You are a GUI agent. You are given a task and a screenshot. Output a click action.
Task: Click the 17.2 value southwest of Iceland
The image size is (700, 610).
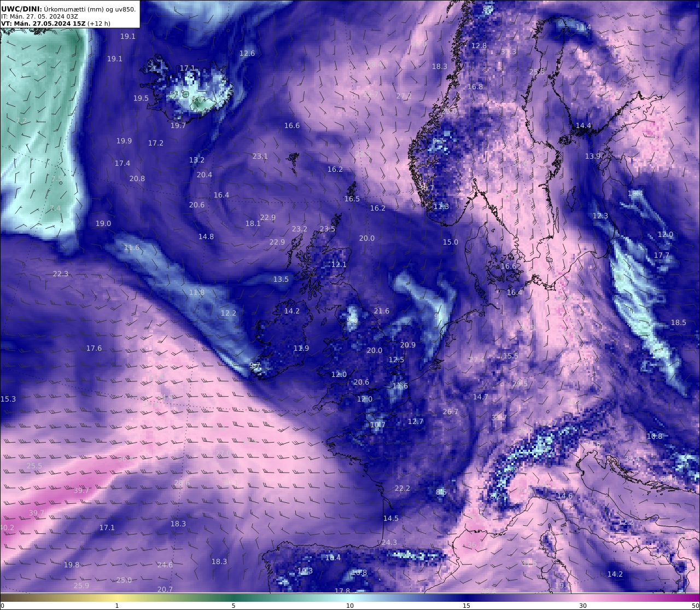[156, 143]
